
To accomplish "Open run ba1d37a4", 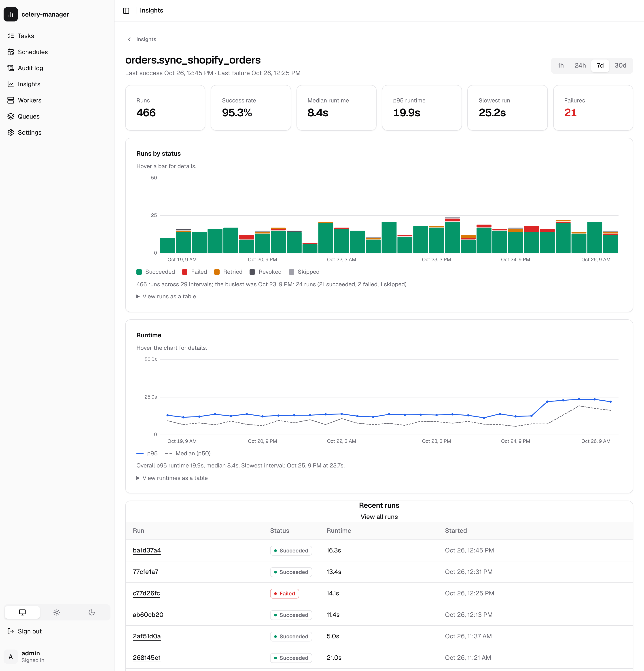I will click(x=147, y=550).
